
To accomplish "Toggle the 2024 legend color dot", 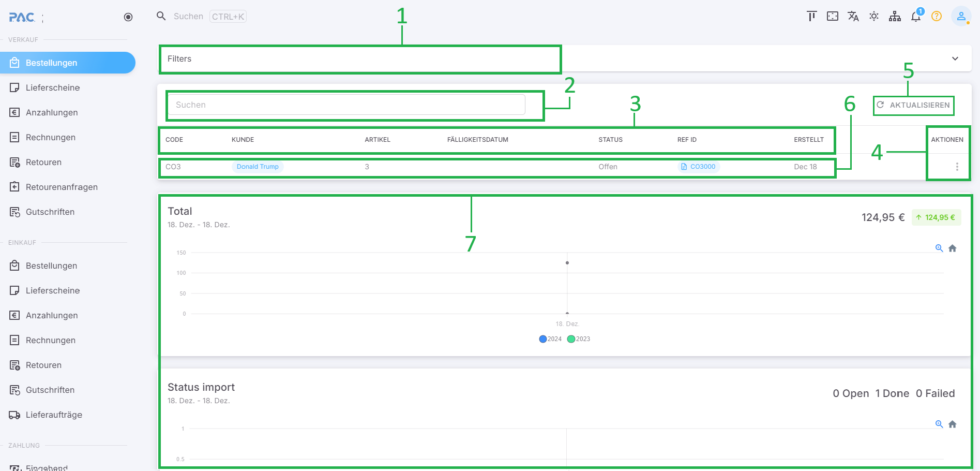I will [x=542, y=339].
